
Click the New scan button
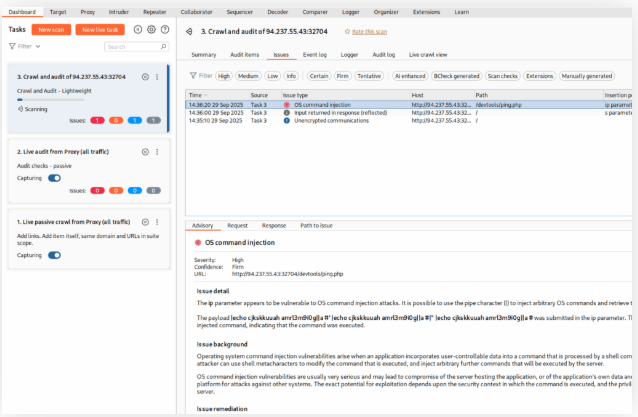pos(49,30)
